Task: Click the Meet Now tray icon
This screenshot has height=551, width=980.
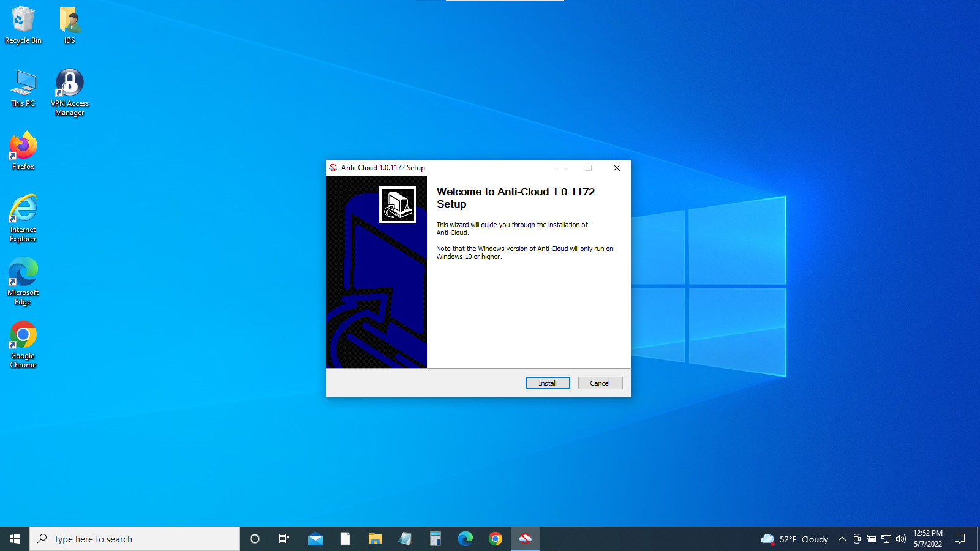Action: pyautogui.click(x=857, y=539)
